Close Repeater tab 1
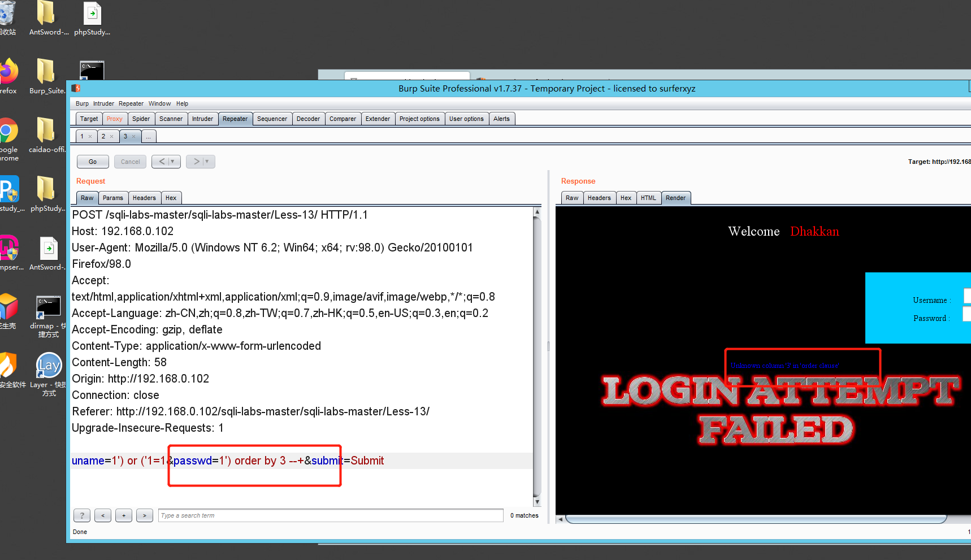 point(90,136)
